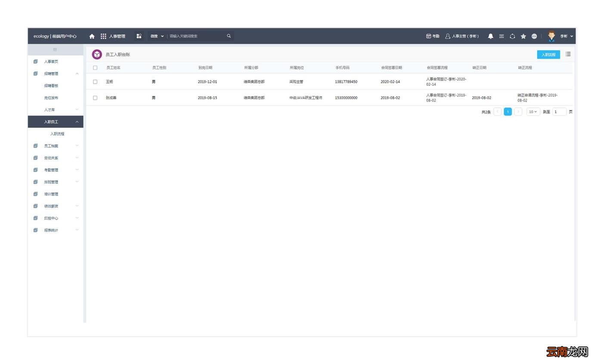Check the row checkbox for 王杨
Viewport: 604px width, 364px height.
95,82
